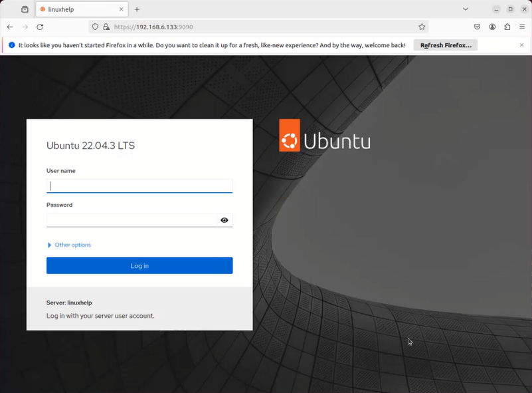Open the Firefox account icon

[492, 27]
